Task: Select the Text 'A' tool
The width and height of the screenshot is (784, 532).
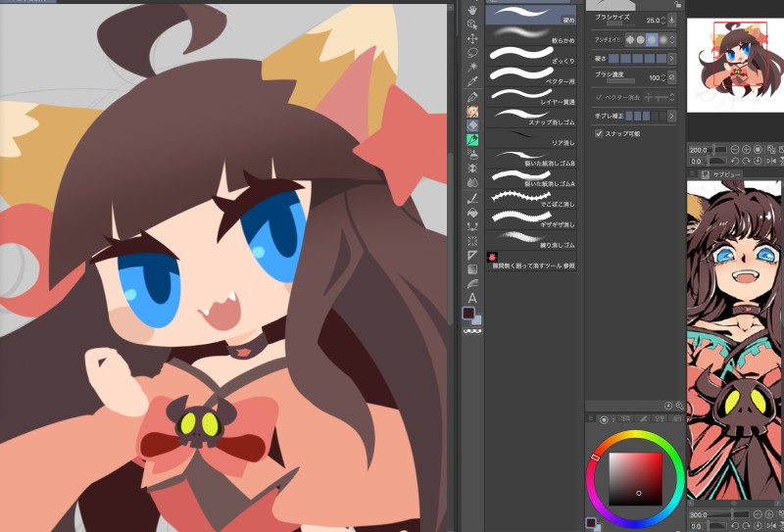Action: [472, 299]
